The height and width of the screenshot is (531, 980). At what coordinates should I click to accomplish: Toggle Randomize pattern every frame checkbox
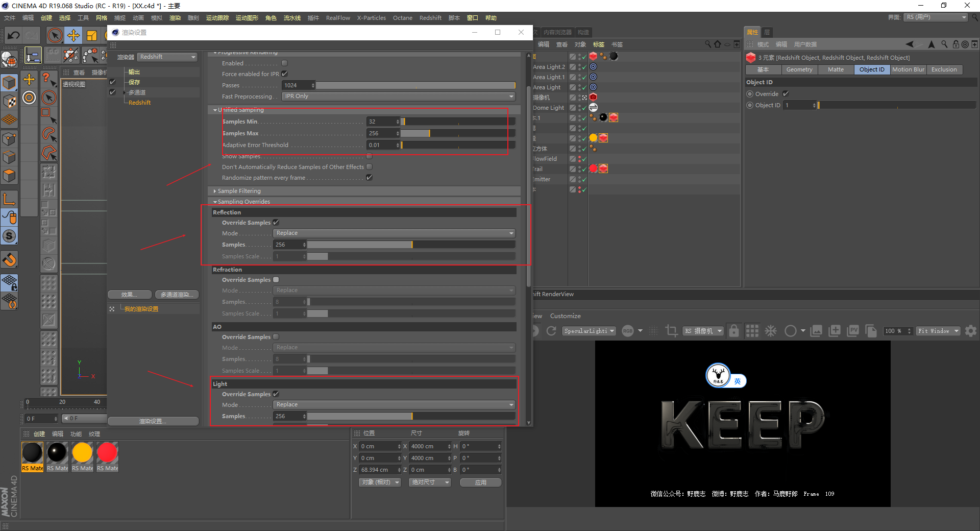[369, 178]
